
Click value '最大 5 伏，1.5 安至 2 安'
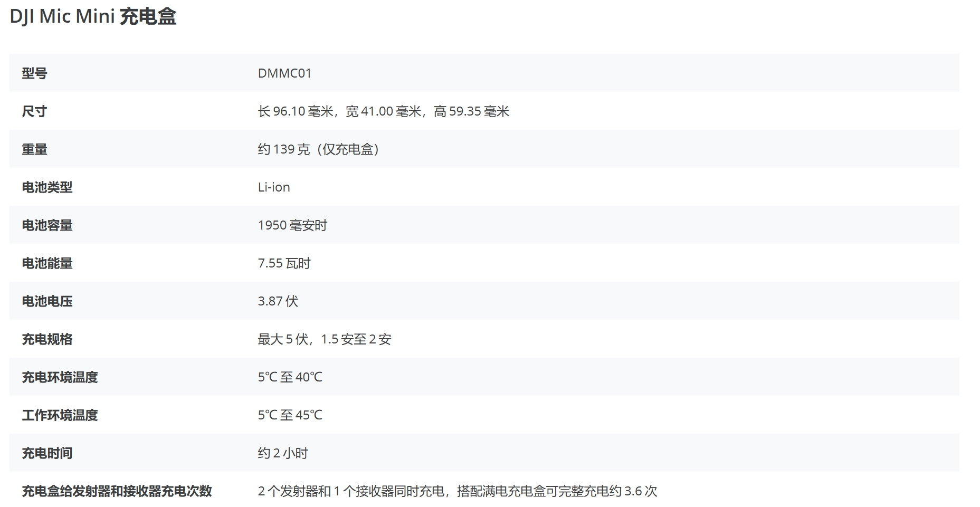325,339
